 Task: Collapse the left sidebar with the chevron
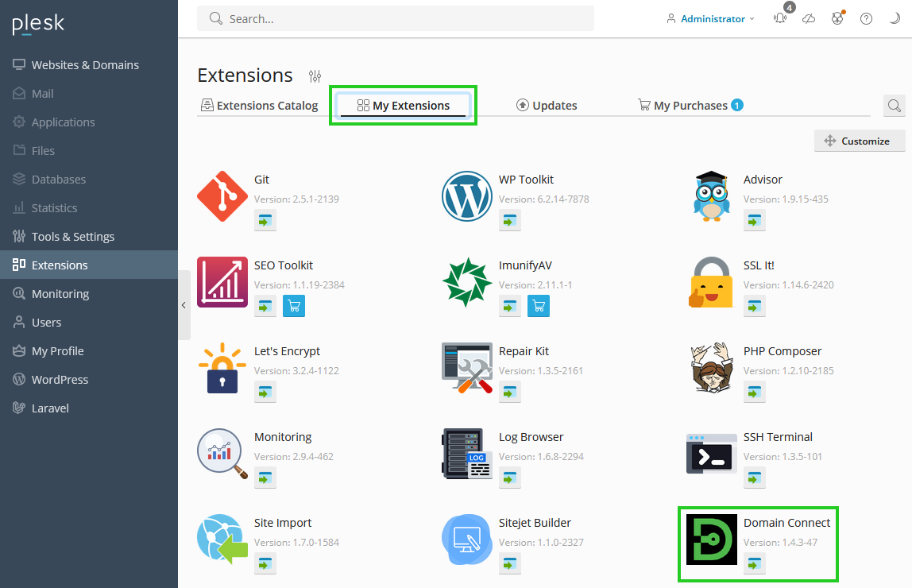click(x=184, y=304)
